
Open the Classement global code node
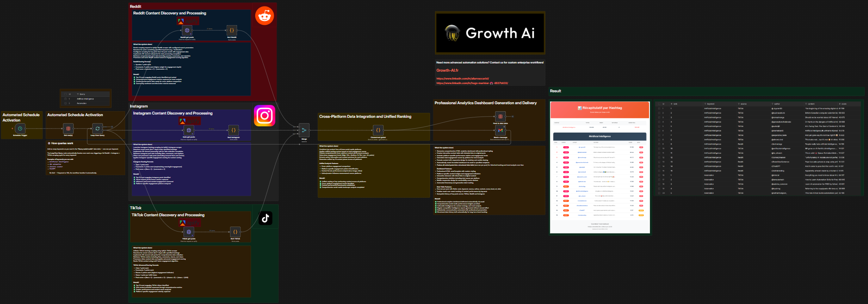378,130
